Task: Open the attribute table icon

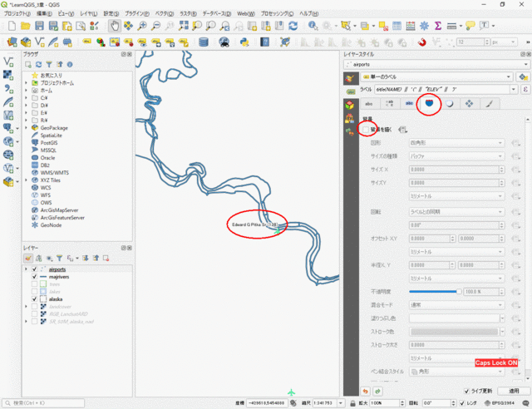Action: [397, 26]
